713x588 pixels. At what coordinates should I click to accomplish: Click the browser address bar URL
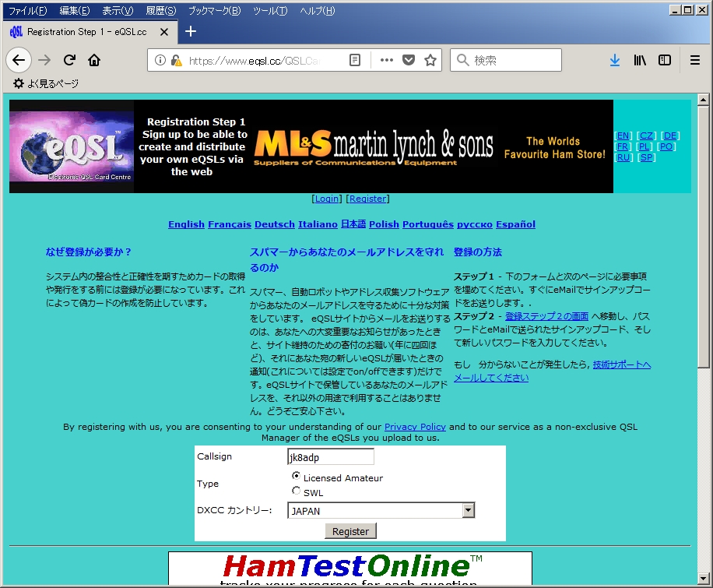[x=255, y=60]
